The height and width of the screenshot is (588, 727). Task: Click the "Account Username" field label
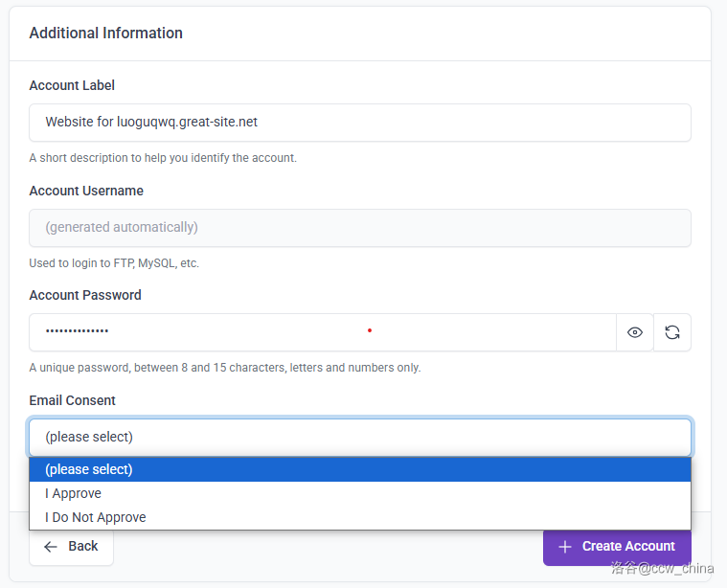coord(86,191)
